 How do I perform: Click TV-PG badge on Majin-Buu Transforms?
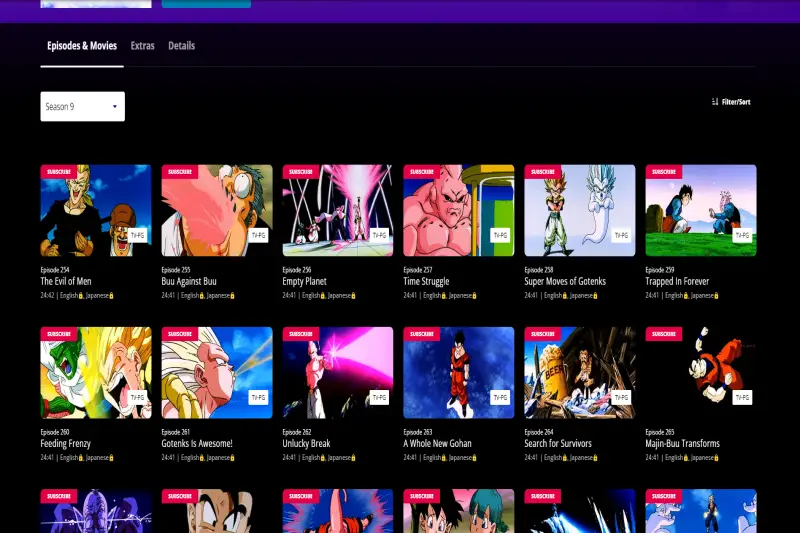tap(742, 397)
